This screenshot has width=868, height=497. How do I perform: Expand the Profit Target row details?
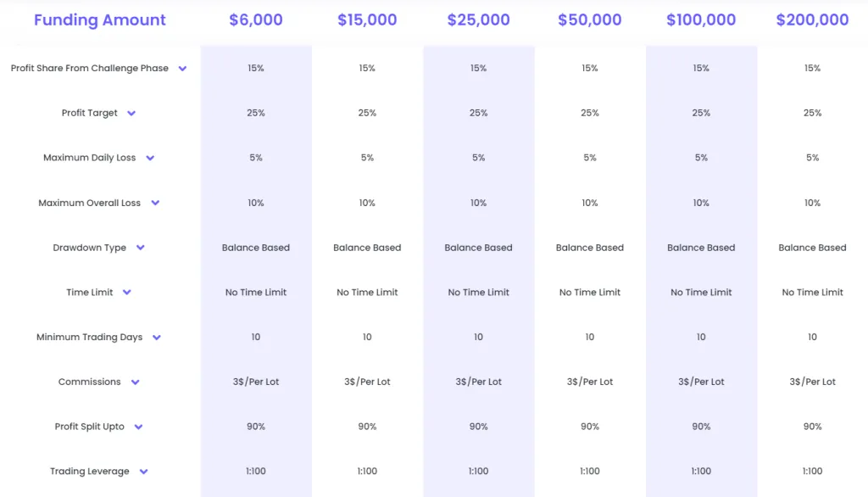tap(133, 113)
